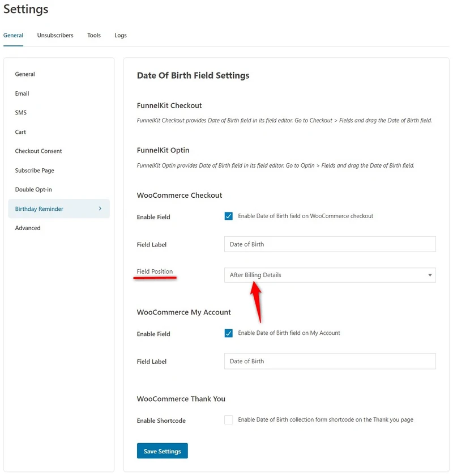
Task: Click the Birthday Reminder chevron arrow
Action: 100,209
